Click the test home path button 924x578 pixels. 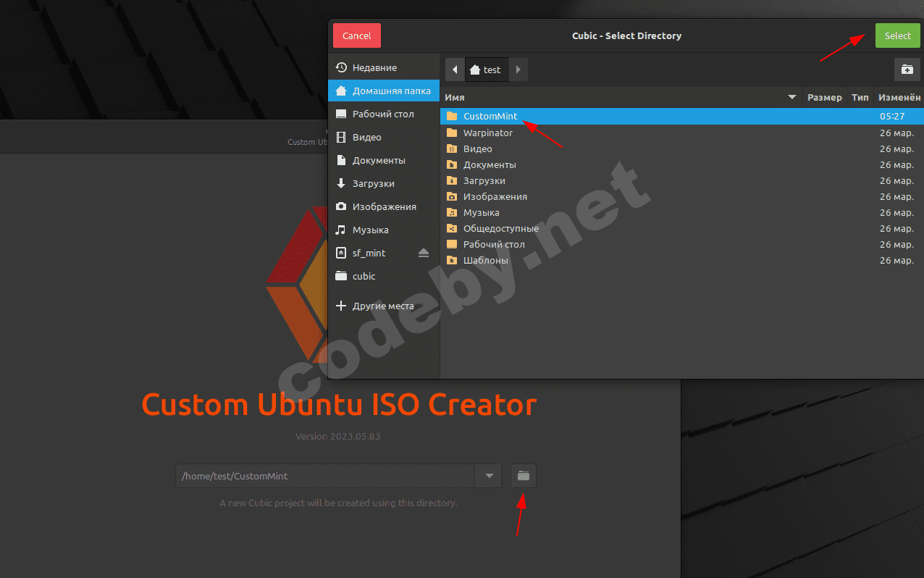(x=486, y=70)
